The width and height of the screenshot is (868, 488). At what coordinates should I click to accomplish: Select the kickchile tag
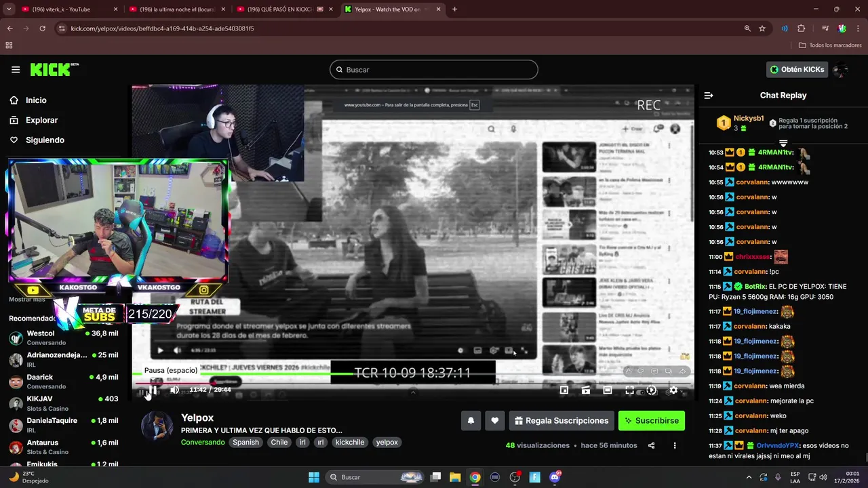pyautogui.click(x=350, y=442)
